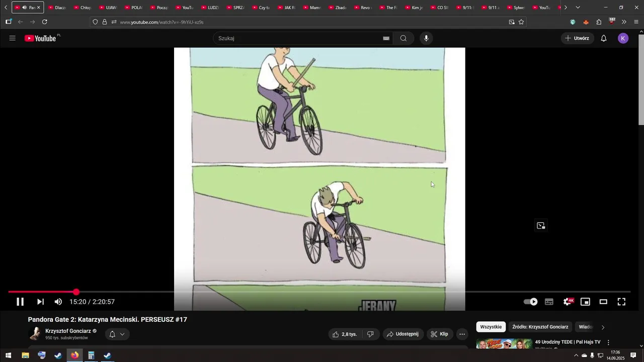644x362 pixels.
Task: Switch to miniplayer mode
Action: pyautogui.click(x=585, y=302)
